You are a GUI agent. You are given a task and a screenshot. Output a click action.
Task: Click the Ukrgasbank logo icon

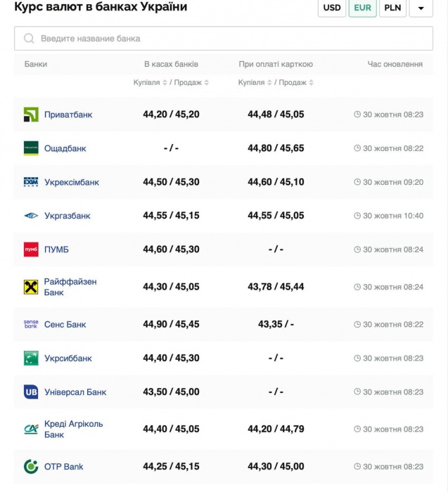pyautogui.click(x=31, y=216)
